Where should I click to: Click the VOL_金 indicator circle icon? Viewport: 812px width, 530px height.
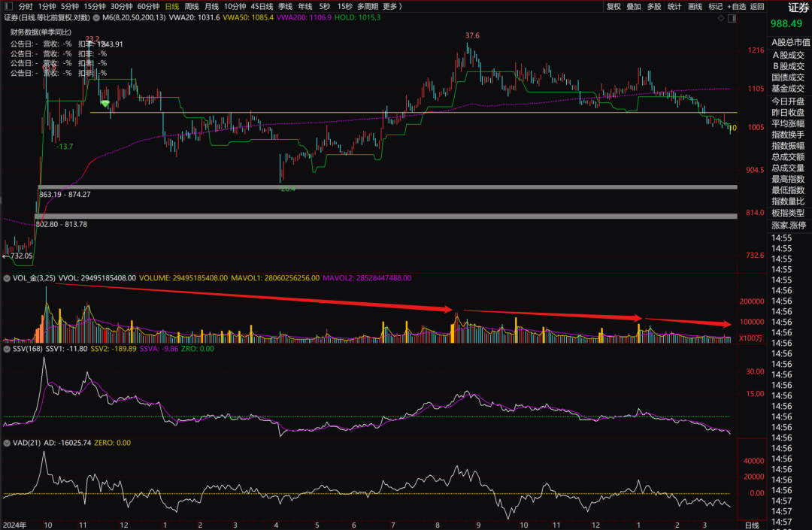tap(7, 278)
